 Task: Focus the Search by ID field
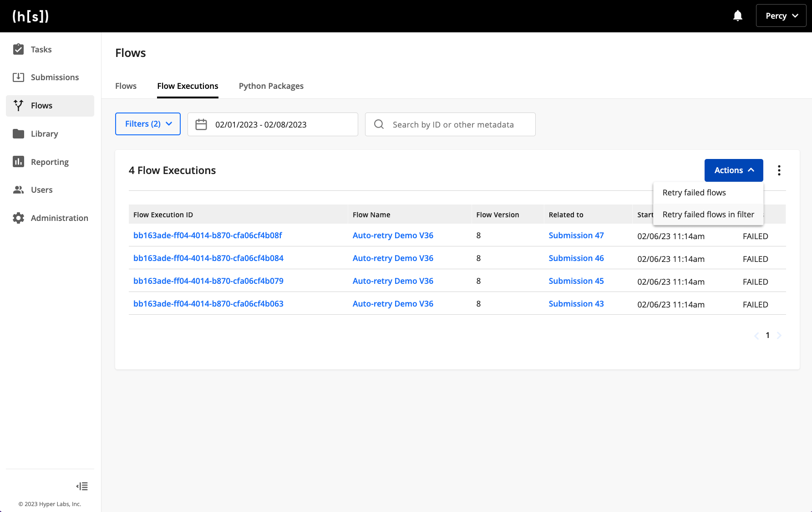450,124
